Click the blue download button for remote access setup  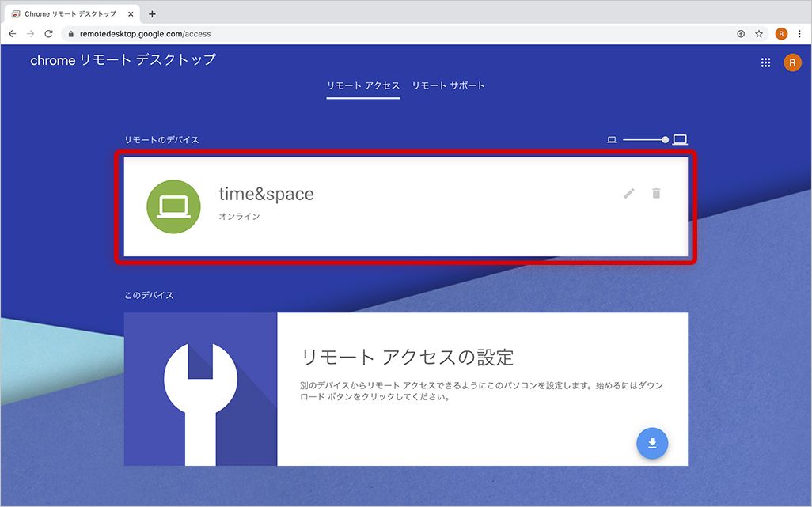[x=652, y=444]
